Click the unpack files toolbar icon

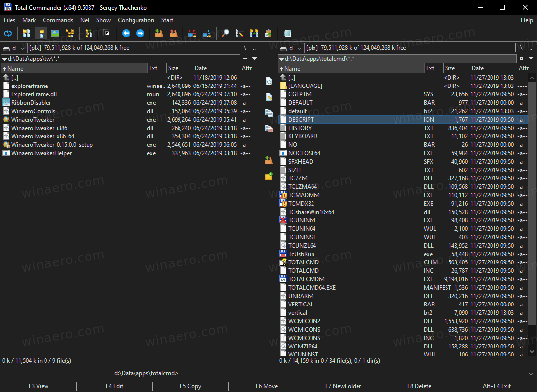coord(173,33)
